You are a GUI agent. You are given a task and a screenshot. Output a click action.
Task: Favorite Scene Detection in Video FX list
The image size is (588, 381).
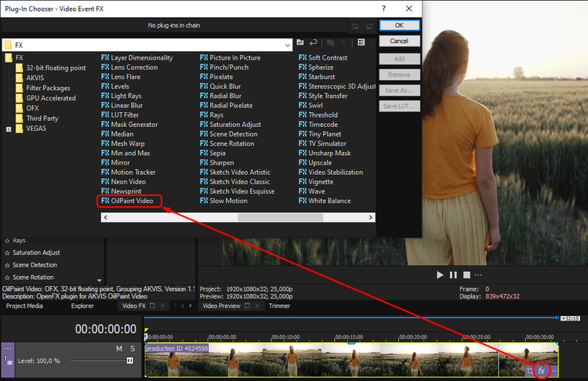pyautogui.click(x=7, y=266)
